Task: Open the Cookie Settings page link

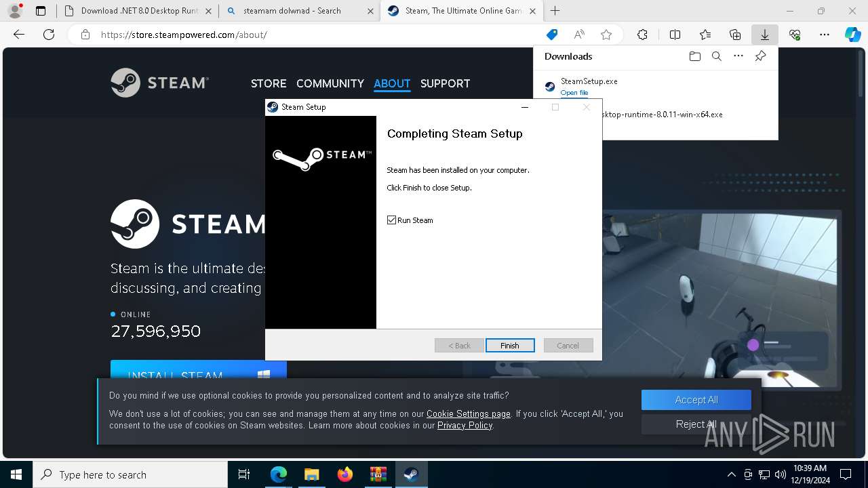Action: coord(469,413)
